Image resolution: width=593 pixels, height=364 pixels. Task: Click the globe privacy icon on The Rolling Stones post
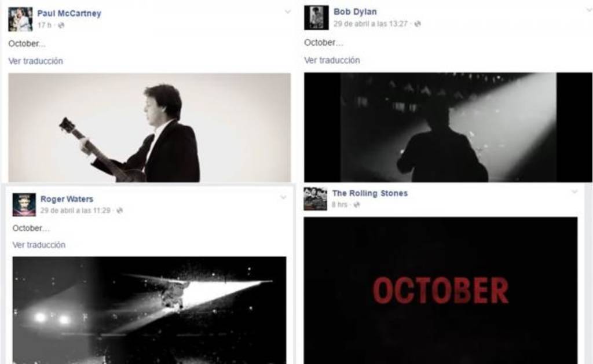click(x=356, y=204)
